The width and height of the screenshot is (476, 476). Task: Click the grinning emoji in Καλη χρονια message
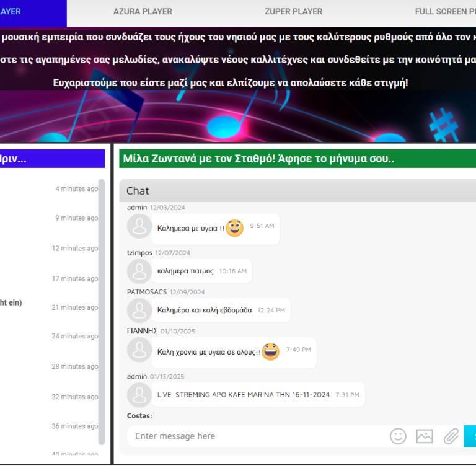click(270, 351)
